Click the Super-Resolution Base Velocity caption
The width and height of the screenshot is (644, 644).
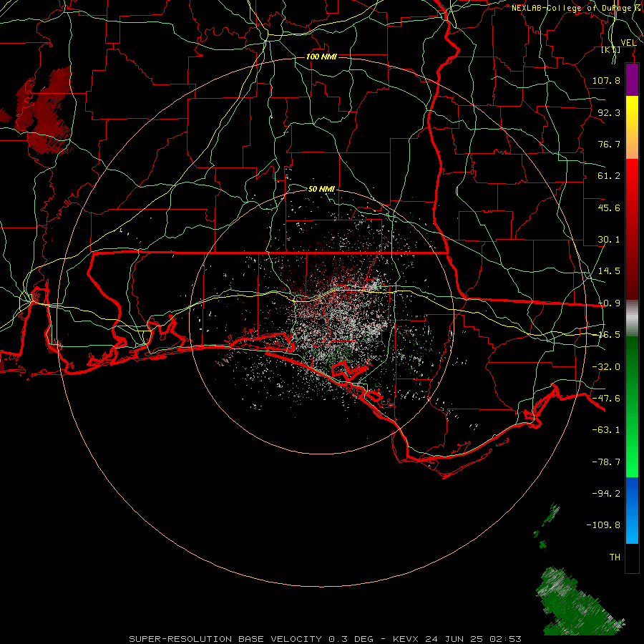pos(326,639)
